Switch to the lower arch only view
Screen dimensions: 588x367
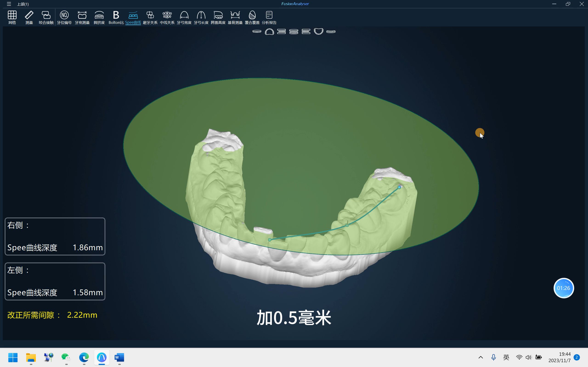(x=331, y=32)
